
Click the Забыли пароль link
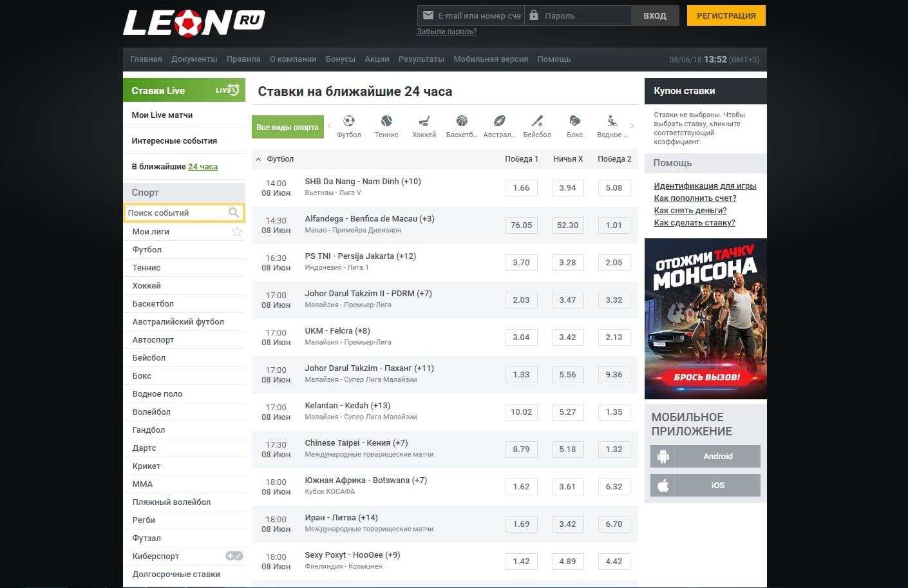tap(447, 32)
